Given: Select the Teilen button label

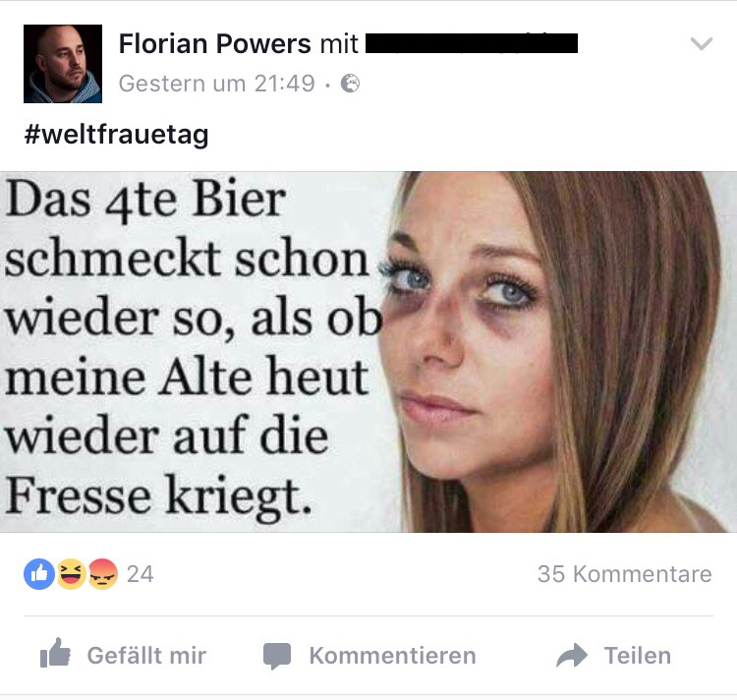Looking at the screenshot, I should pyautogui.click(x=638, y=656).
